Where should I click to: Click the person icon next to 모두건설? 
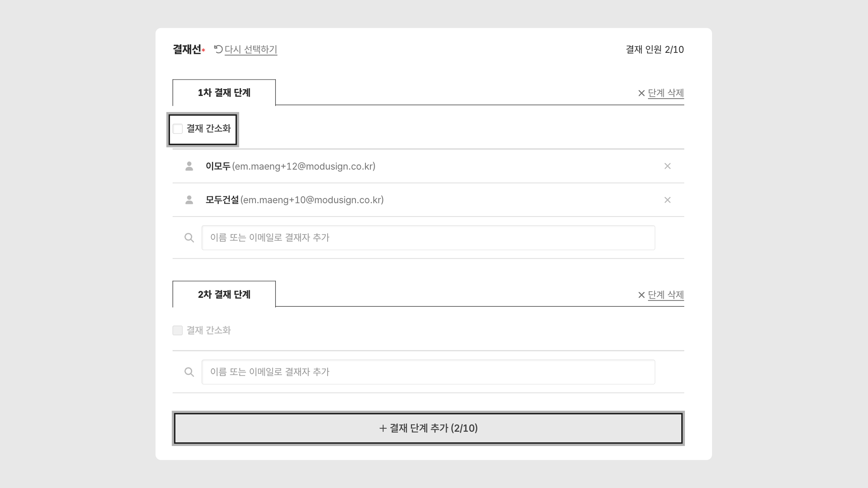click(x=189, y=200)
